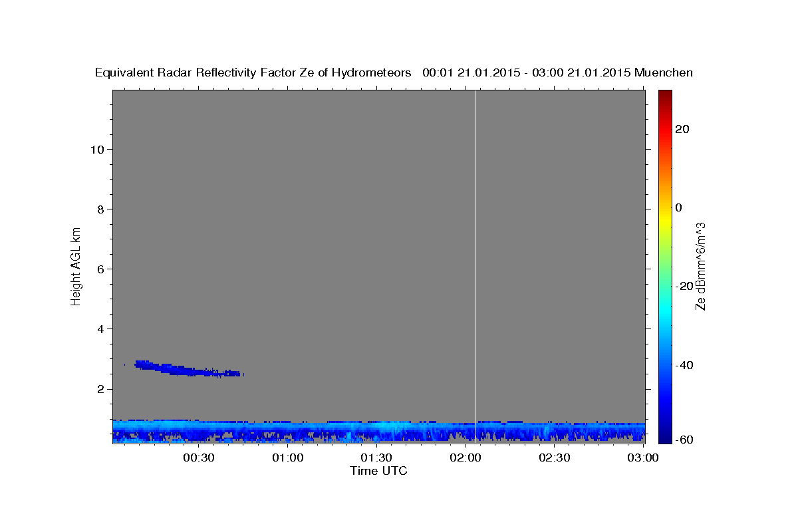
Task: Click the '02:30' time tick label
Action: coord(554,458)
